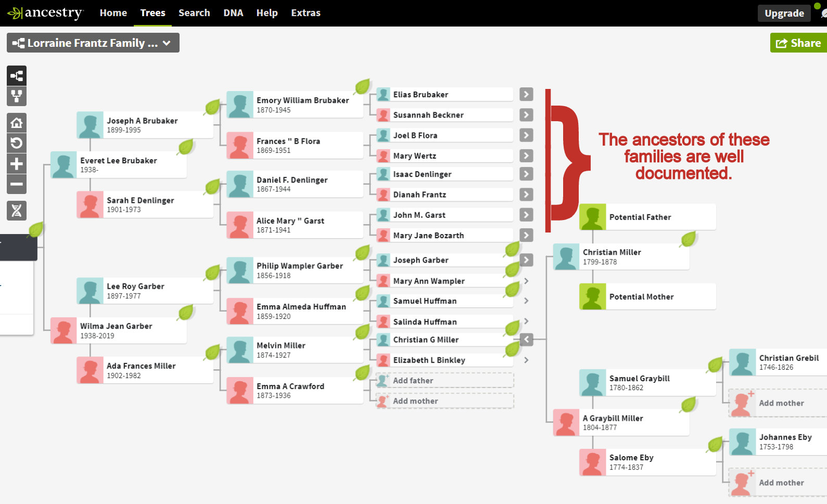Collapse Christian G Miller's ancestors
The width and height of the screenshot is (827, 504).
coord(526,340)
